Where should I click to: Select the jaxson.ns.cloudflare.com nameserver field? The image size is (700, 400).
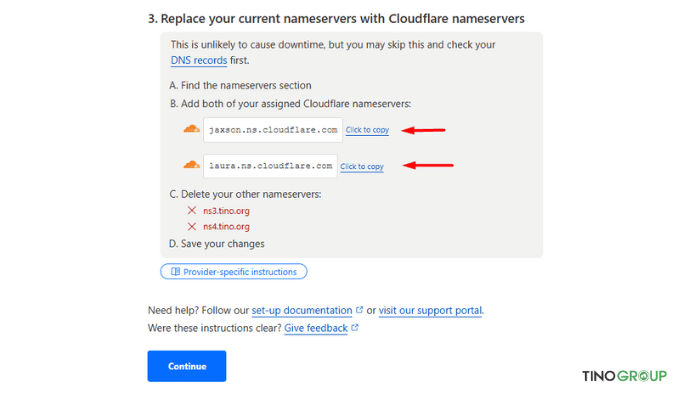273,130
